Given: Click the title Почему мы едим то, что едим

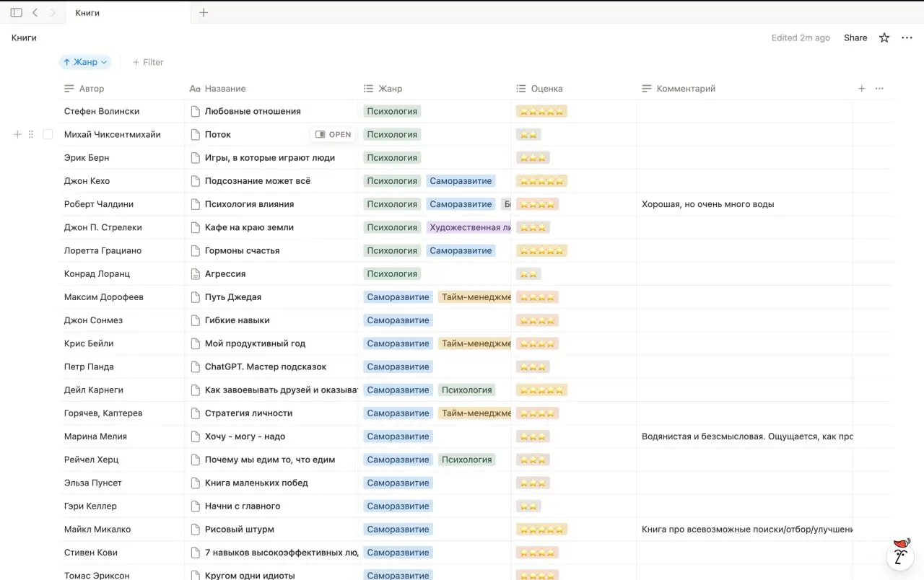Looking at the screenshot, I should pos(270,460).
